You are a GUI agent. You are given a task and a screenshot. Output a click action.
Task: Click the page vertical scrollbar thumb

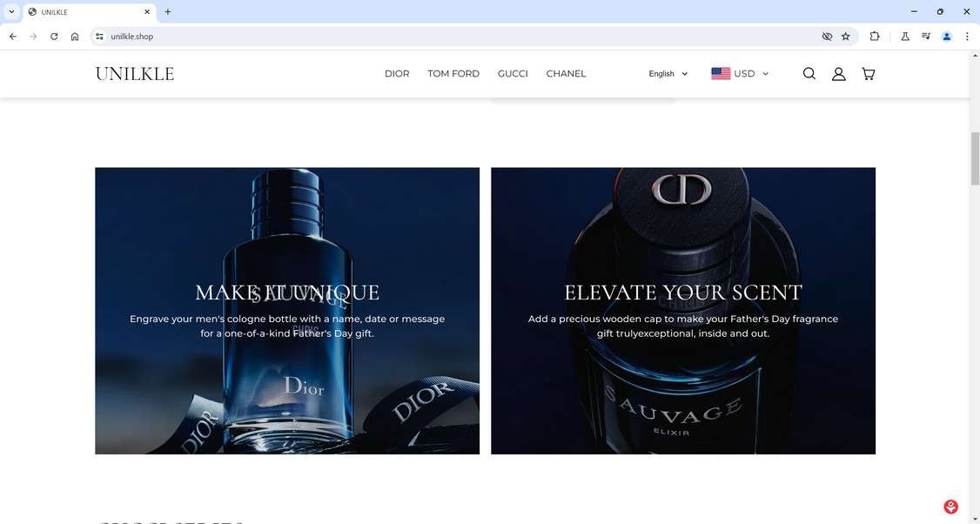point(975,158)
